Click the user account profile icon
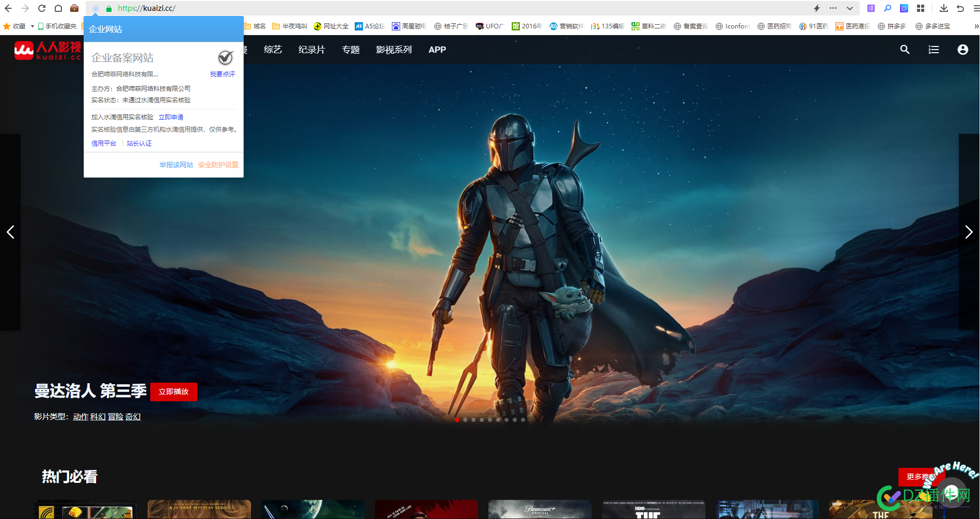The height and width of the screenshot is (519, 980). [962, 50]
